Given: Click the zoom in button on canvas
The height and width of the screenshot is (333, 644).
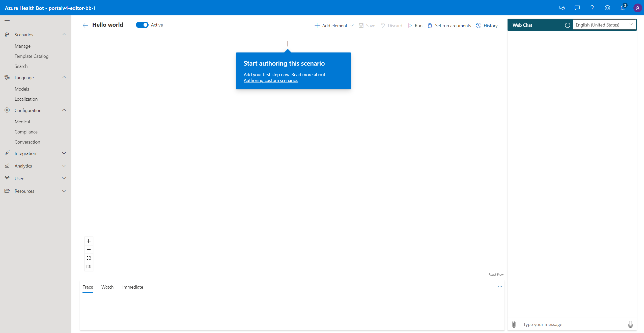Looking at the screenshot, I should tap(89, 241).
